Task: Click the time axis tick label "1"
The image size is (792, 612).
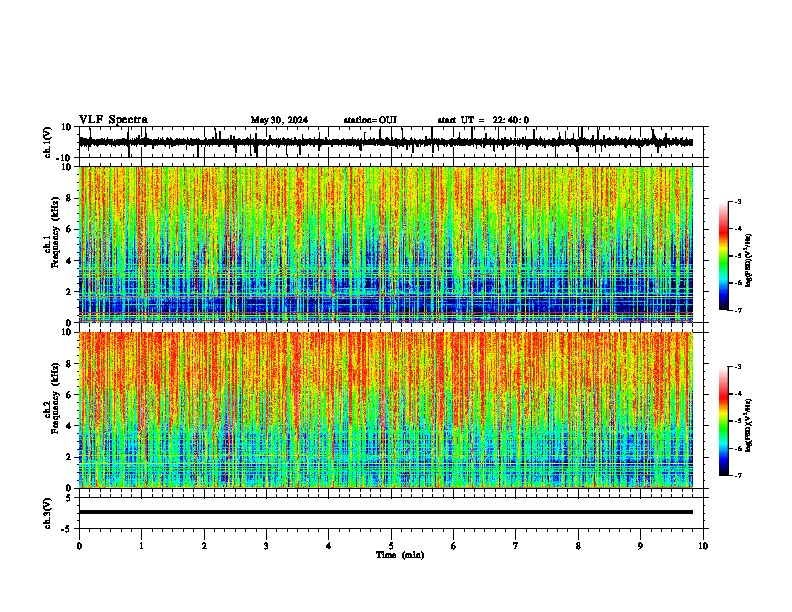Action: click(141, 546)
